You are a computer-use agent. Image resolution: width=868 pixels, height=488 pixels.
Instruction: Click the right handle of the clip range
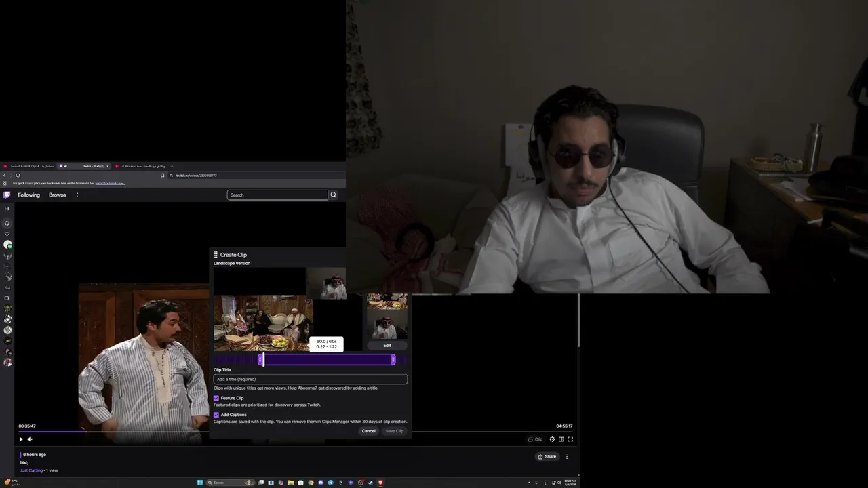click(393, 360)
